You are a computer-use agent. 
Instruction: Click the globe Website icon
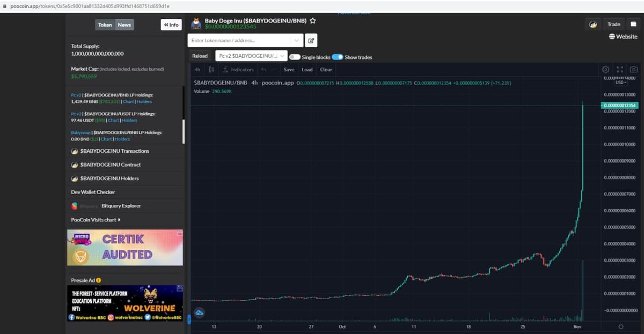click(612, 37)
